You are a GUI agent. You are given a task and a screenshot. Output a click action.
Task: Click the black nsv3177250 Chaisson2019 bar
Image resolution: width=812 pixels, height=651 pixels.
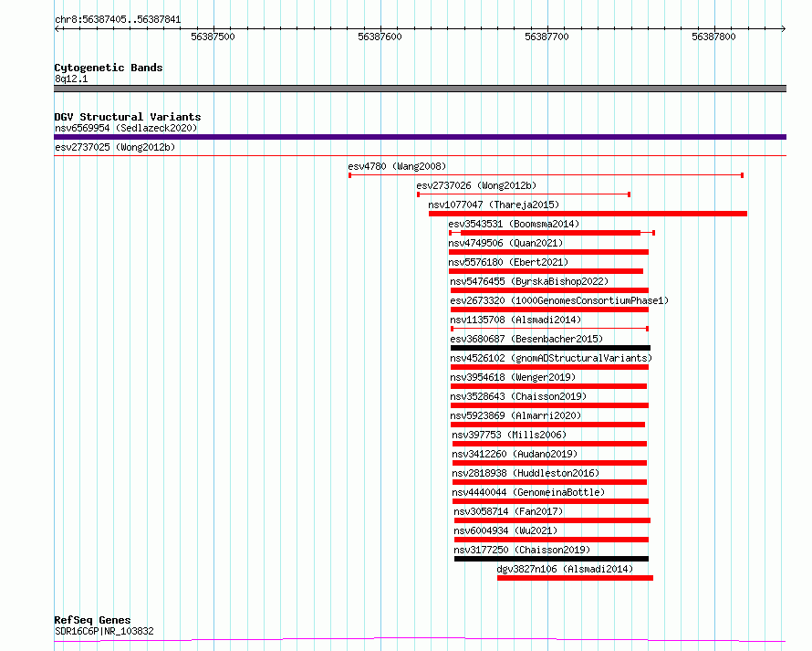pos(551,559)
